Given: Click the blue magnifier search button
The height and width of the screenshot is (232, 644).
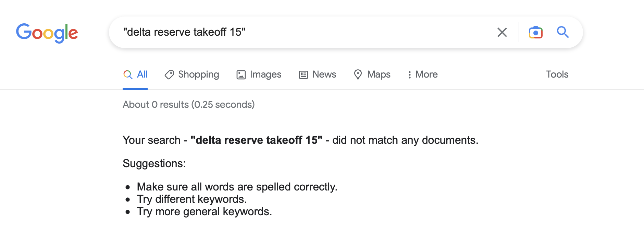Looking at the screenshot, I should pos(562,32).
